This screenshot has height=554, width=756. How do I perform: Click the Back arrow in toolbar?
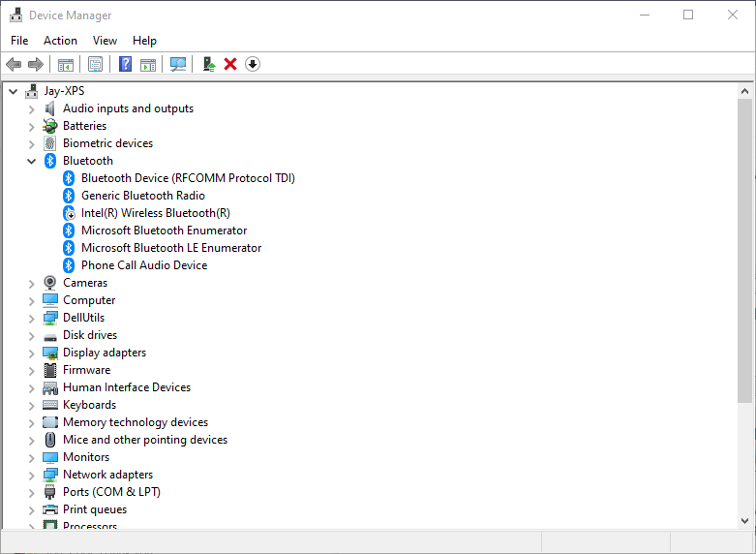pos(14,64)
